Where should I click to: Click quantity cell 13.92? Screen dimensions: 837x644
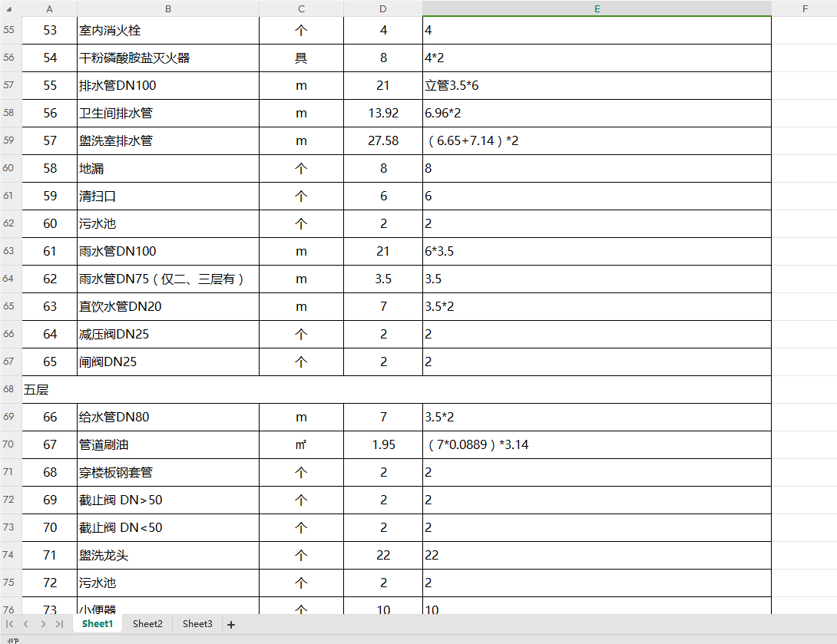383,113
